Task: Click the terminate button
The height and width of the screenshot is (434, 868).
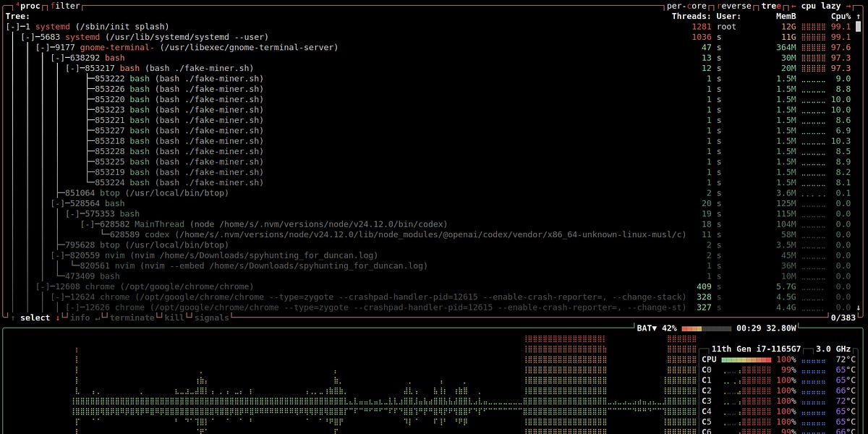Action: point(132,318)
